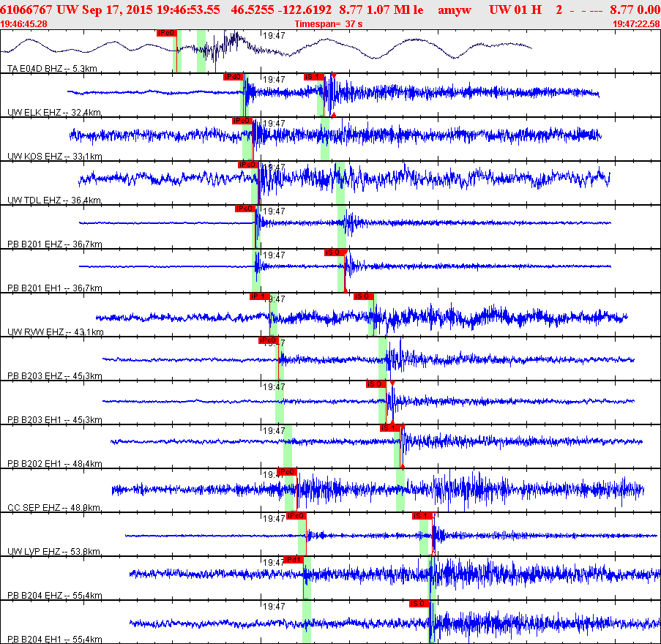Select the iS 0 pick flag on PB B204 EH1
Image resolution: width=661 pixels, height=644 pixels.
pyautogui.click(x=419, y=604)
